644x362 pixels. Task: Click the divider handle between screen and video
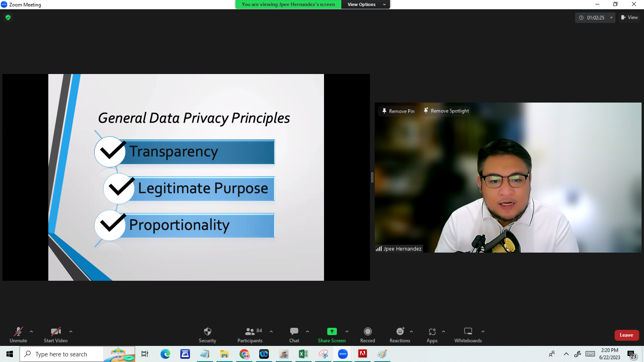pos(372,177)
